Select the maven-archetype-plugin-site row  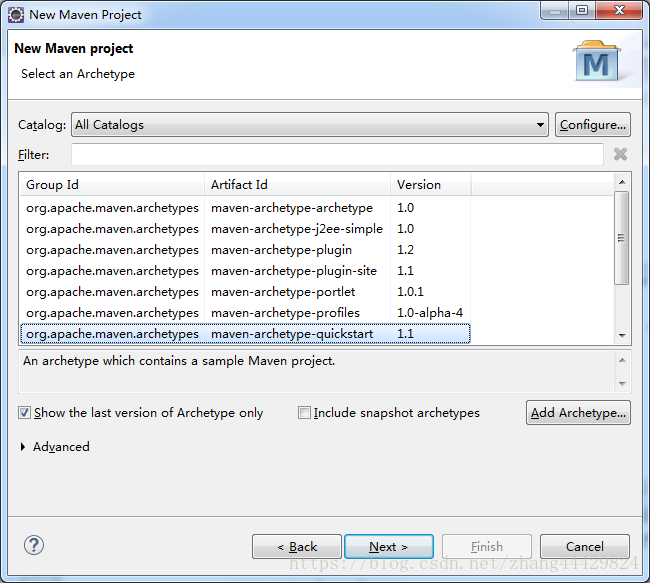point(245,271)
